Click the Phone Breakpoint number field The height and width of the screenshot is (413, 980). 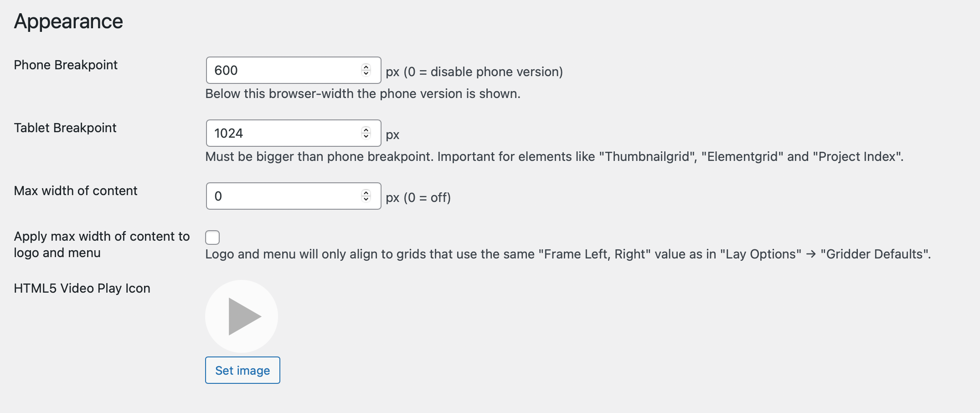coord(283,70)
